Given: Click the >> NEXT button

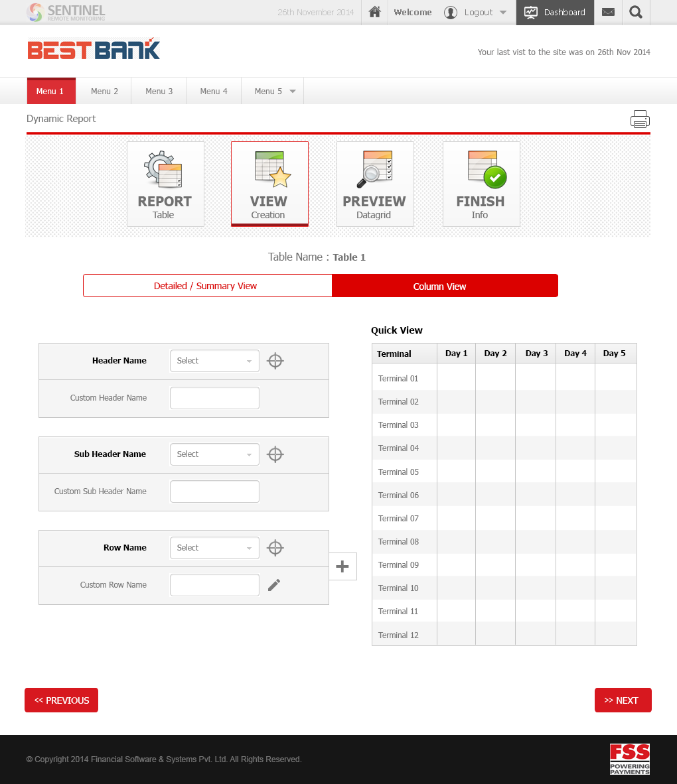Looking at the screenshot, I should pos(623,700).
